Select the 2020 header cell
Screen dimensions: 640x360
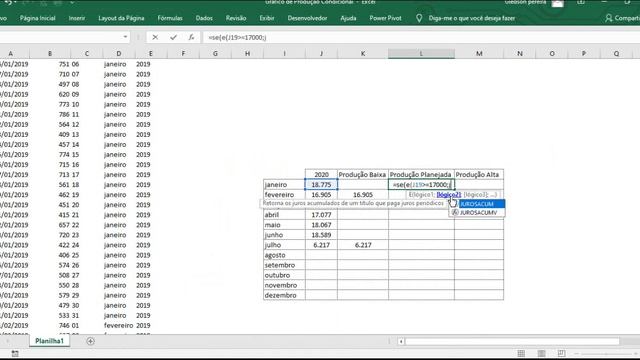click(x=321, y=174)
